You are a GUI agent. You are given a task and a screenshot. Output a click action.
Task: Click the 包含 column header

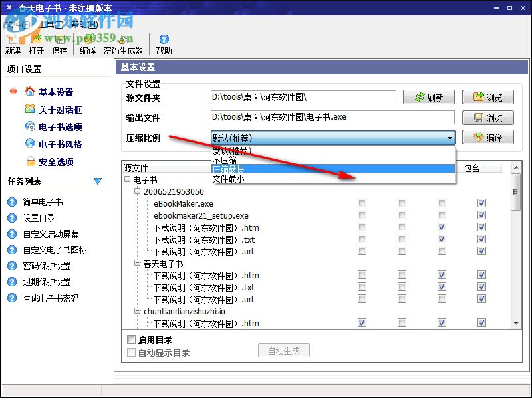point(481,168)
